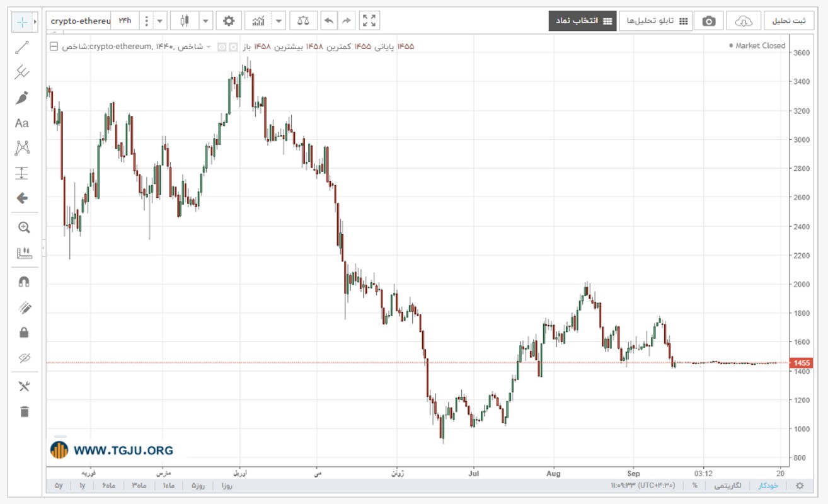Expand the 24h interval dropdown arrow

(x=160, y=21)
